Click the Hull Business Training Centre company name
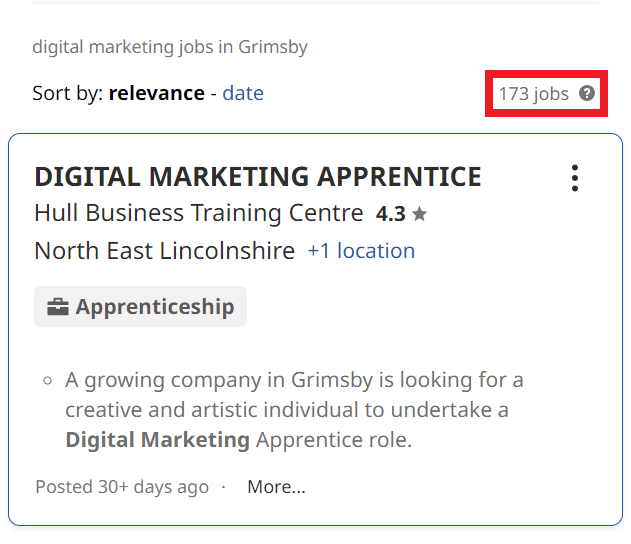Viewport: 631px width, 544px height. tap(199, 213)
